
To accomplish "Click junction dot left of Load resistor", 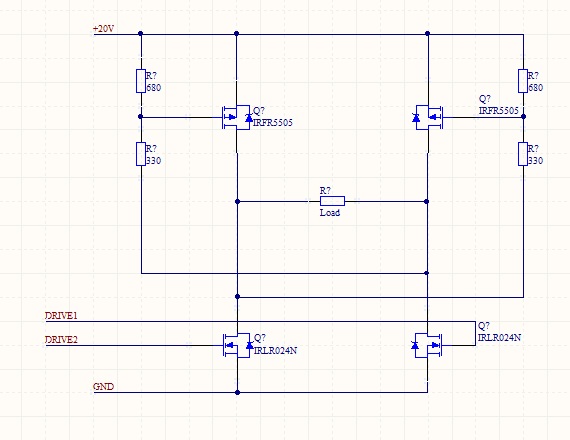I will pyautogui.click(x=237, y=201).
